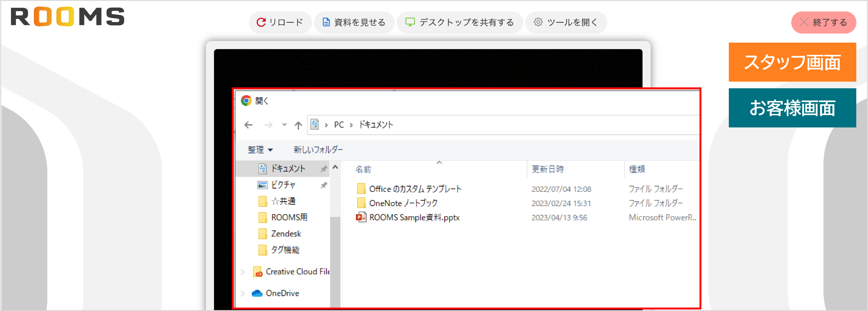
Task: Unpin ドキュメント from quick access
Action: pos(324,169)
